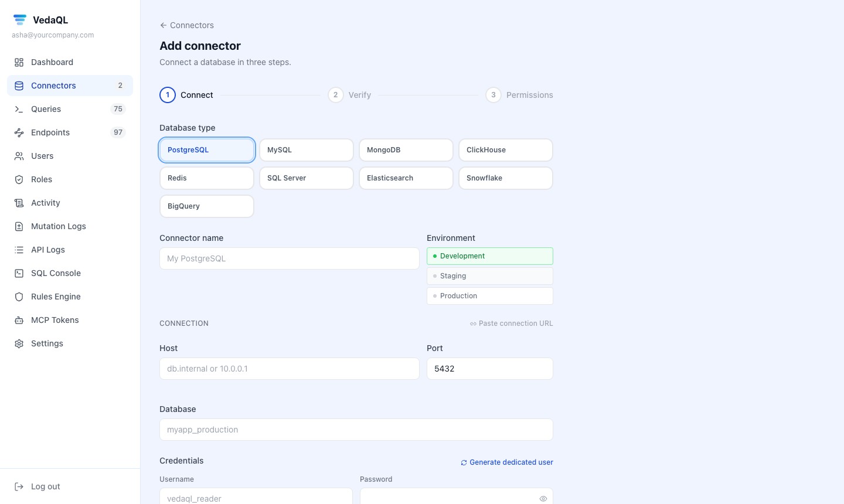This screenshot has width=844, height=504.
Task: Open Dashboard in the sidebar
Action: coord(70,62)
